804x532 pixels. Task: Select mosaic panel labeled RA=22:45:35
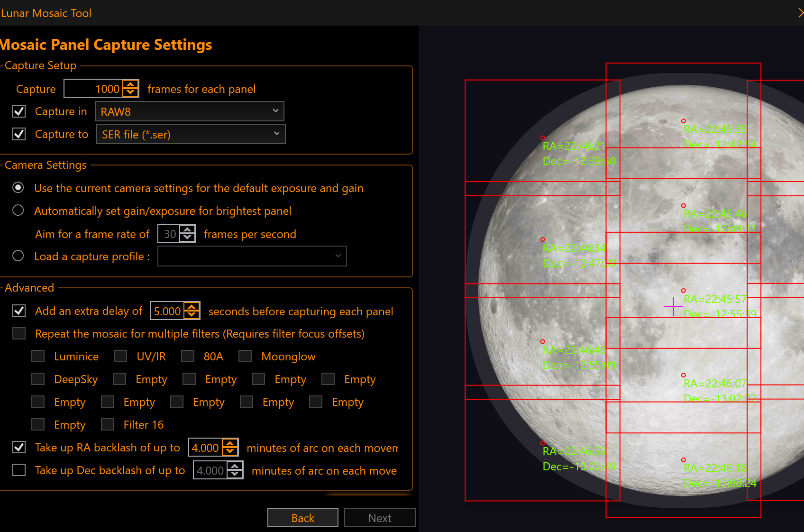point(684,121)
